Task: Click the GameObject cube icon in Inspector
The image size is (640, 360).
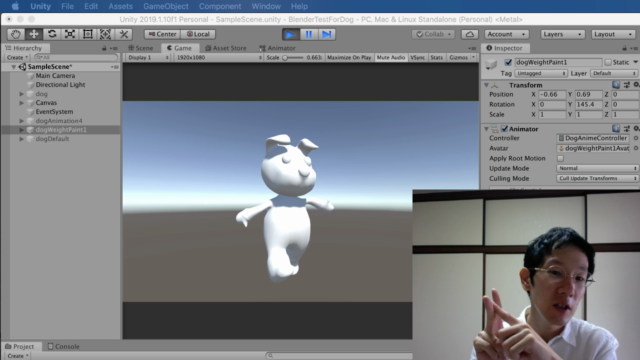Action: 491,64
